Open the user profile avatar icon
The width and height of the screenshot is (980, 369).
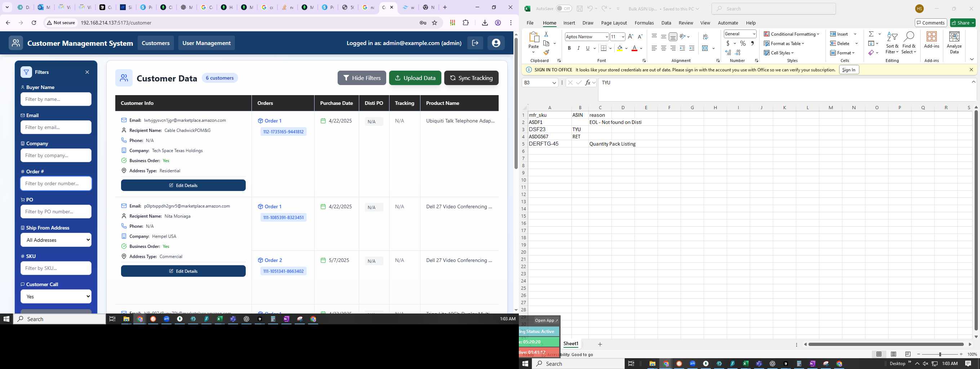(496, 43)
